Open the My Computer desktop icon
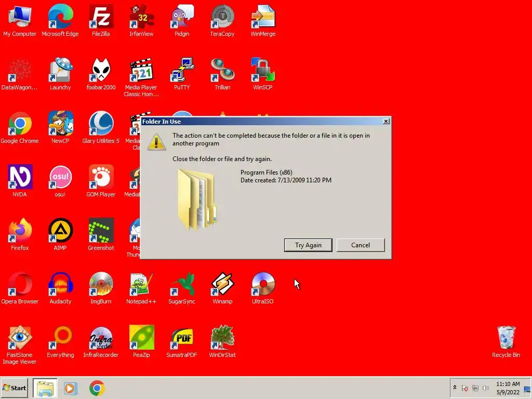The image size is (532, 399). [x=20, y=21]
